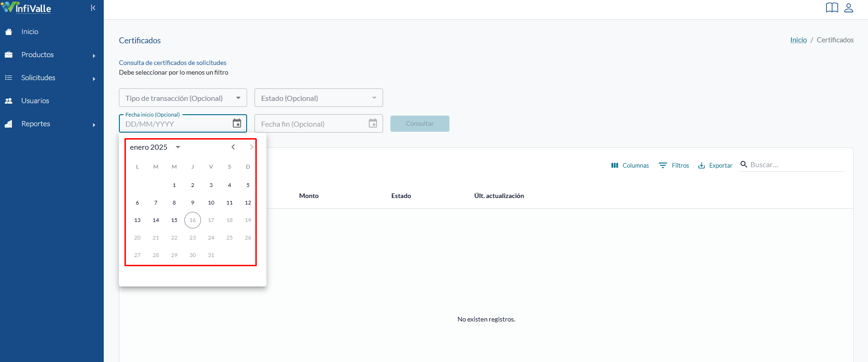Click the Solicitudes list icon
Viewport: 868px width, 362px height.
[8, 78]
